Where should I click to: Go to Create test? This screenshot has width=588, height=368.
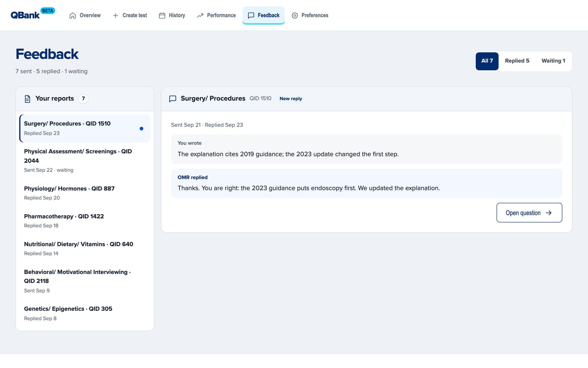click(130, 15)
